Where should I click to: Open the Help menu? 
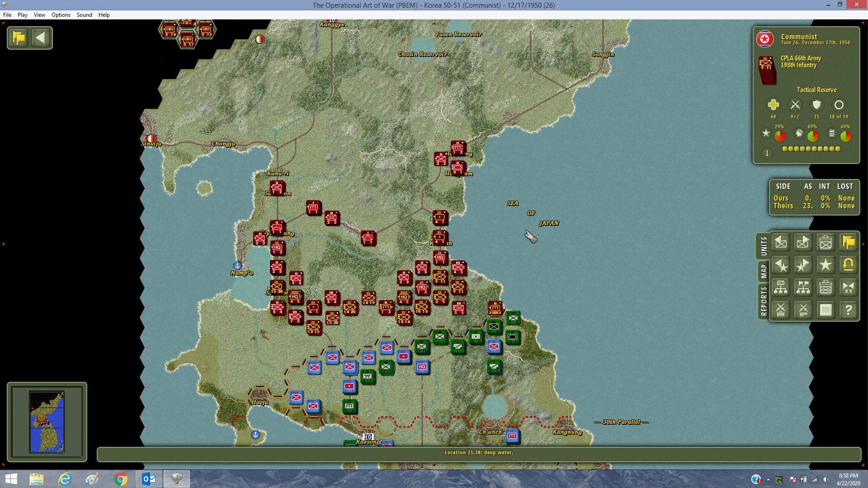[x=104, y=15]
